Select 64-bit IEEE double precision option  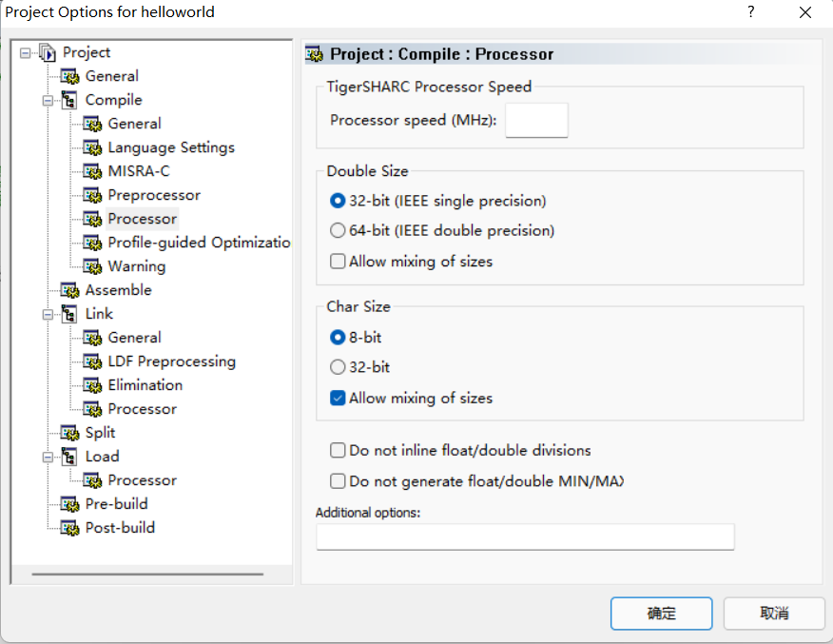338,230
